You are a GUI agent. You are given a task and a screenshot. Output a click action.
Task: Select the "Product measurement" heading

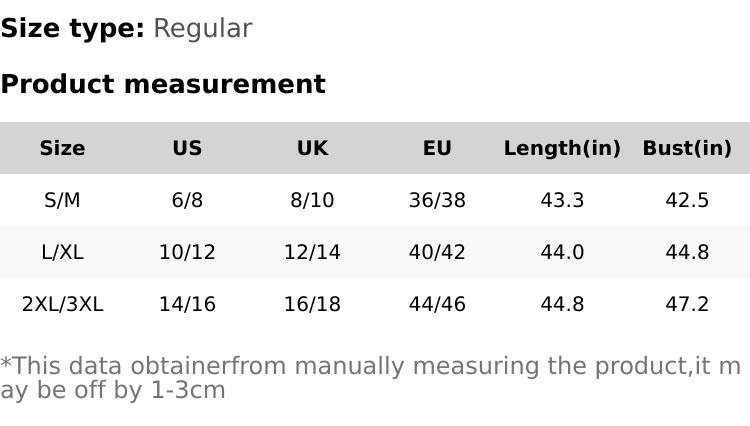[163, 85]
